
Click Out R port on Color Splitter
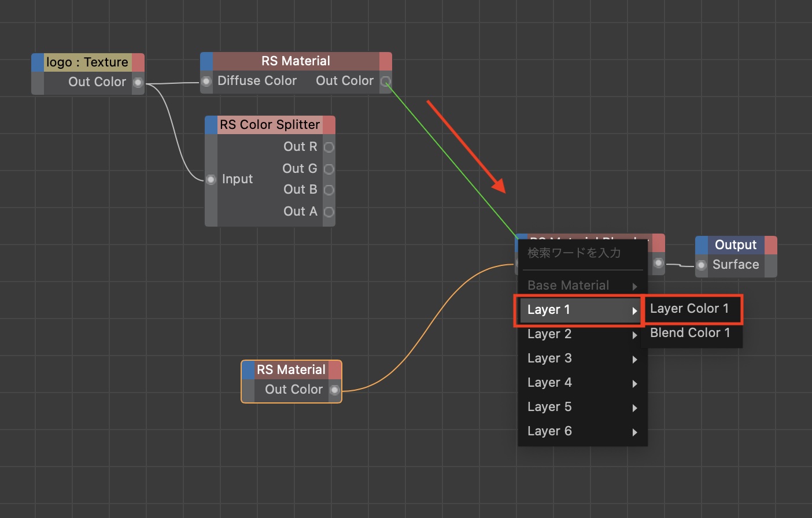tap(329, 147)
